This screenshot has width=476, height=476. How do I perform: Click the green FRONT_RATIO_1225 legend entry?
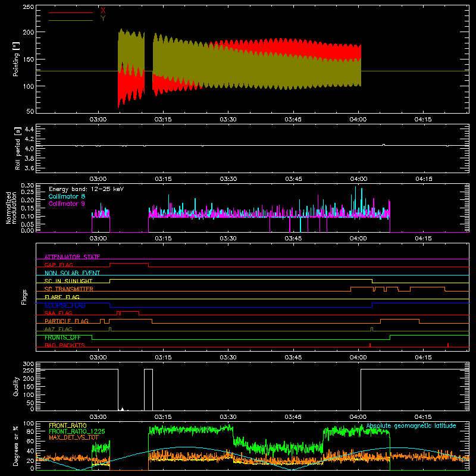77,431
